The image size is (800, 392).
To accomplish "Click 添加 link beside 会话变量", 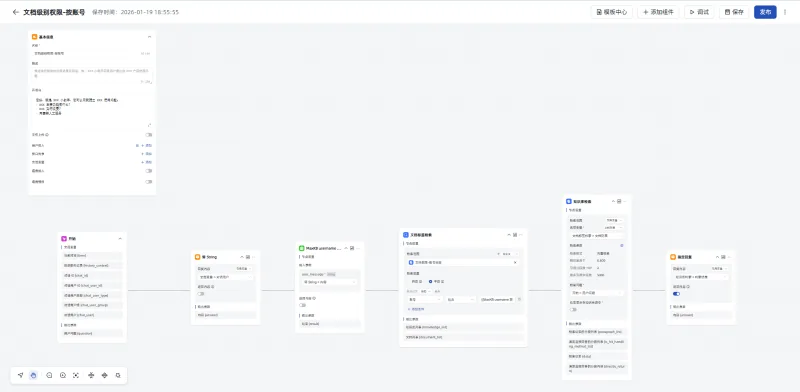I will pyautogui.click(x=147, y=162).
